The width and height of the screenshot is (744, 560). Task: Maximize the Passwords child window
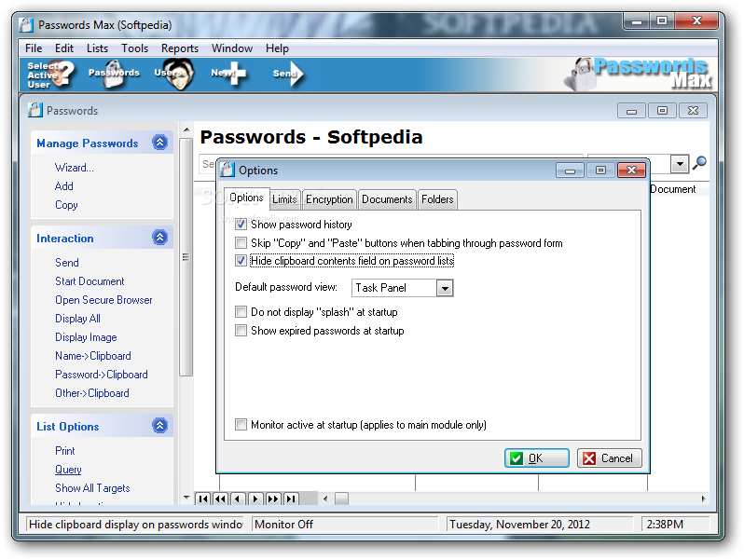(662, 111)
